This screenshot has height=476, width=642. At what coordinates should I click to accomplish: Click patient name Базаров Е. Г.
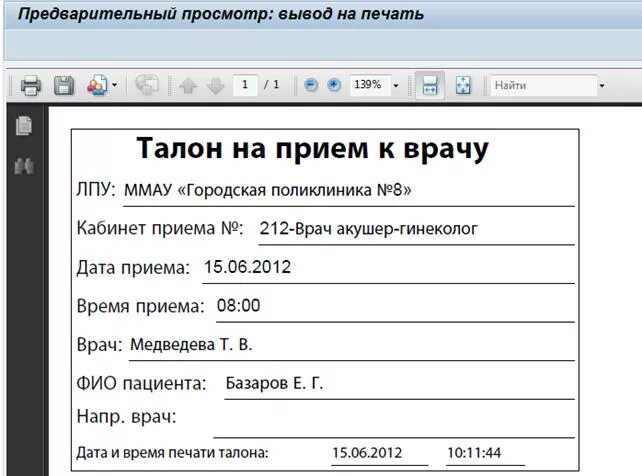tap(274, 383)
